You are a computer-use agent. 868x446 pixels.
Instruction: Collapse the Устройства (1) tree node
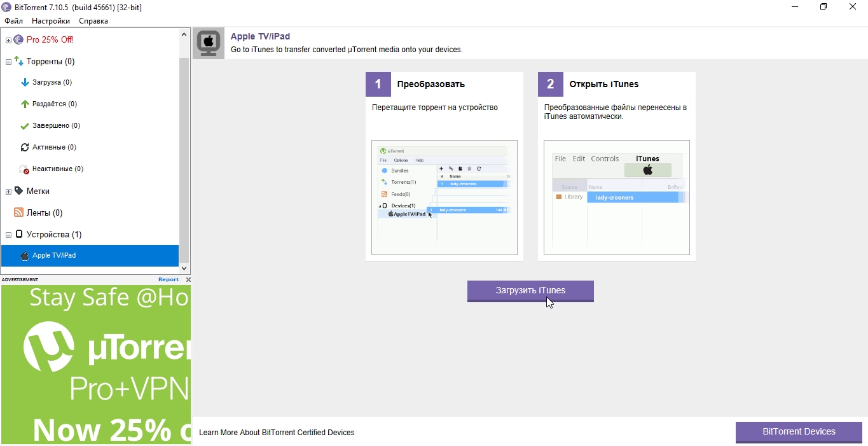coord(8,235)
